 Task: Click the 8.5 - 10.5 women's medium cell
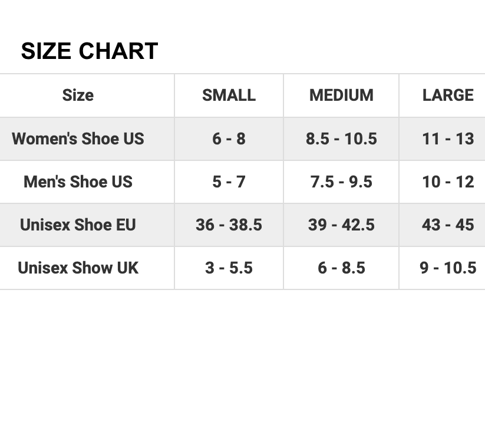click(341, 139)
